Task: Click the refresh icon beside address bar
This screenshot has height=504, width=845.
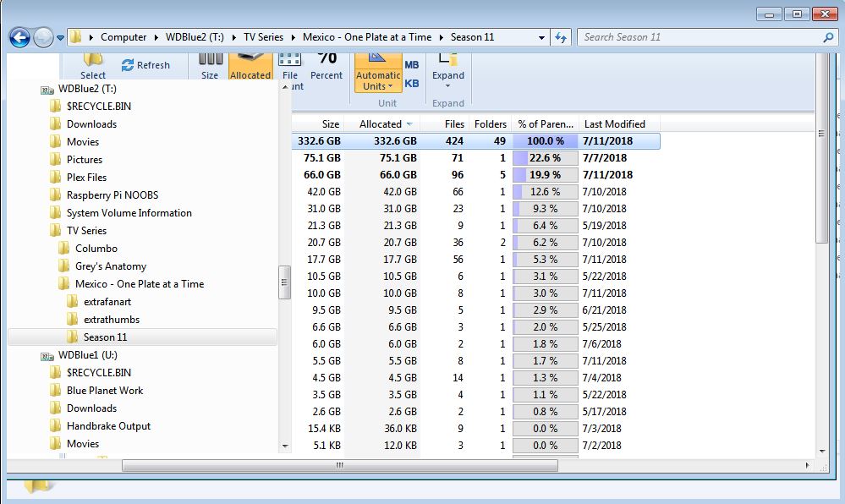Action: click(x=560, y=37)
